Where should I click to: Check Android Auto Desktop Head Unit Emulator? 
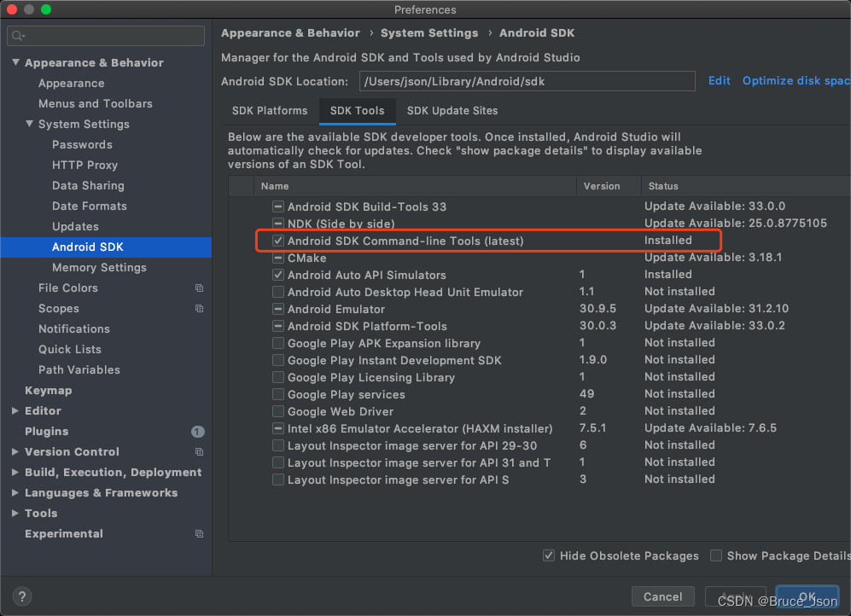tap(278, 292)
